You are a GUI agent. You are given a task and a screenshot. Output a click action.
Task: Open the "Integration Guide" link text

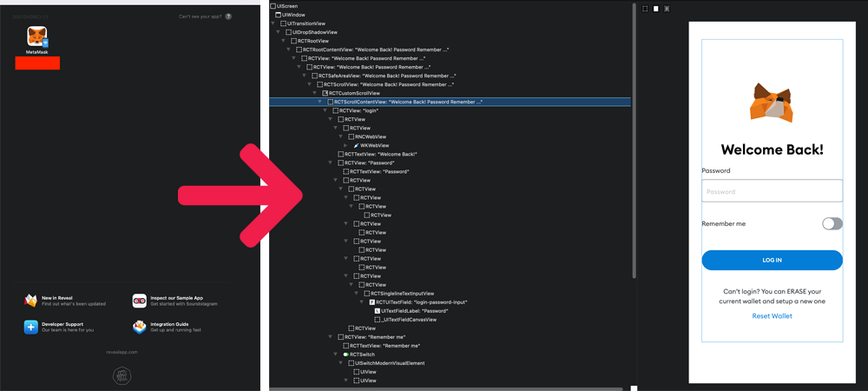pos(169,324)
